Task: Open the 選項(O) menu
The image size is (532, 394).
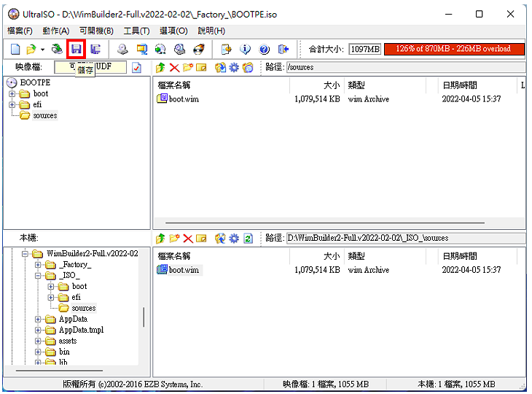Action: point(173,31)
